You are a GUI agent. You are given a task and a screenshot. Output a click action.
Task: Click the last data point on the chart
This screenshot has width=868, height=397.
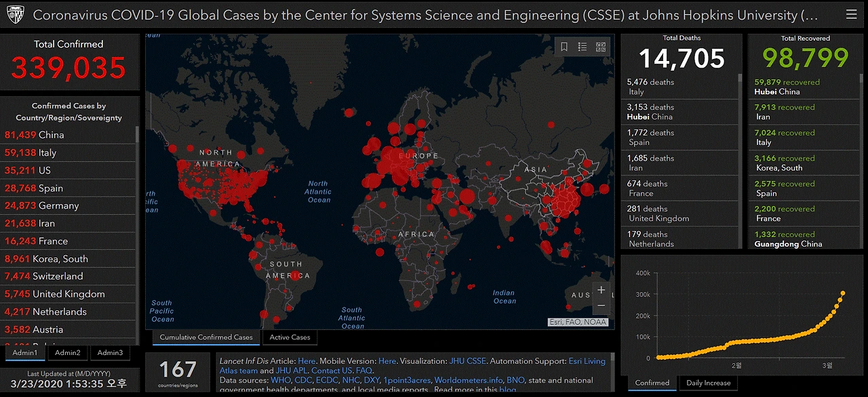(x=843, y=293)
